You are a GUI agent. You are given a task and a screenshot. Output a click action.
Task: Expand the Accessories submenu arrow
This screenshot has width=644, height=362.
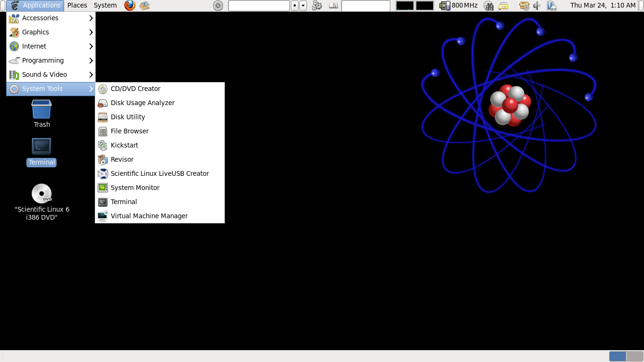point(91,18)
